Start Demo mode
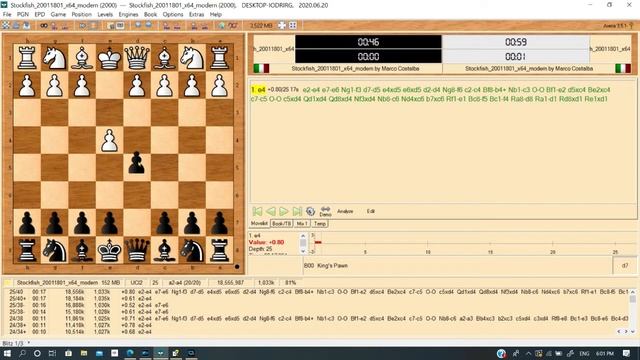Screen dimensions: 640x360 (x=325, y=211)
